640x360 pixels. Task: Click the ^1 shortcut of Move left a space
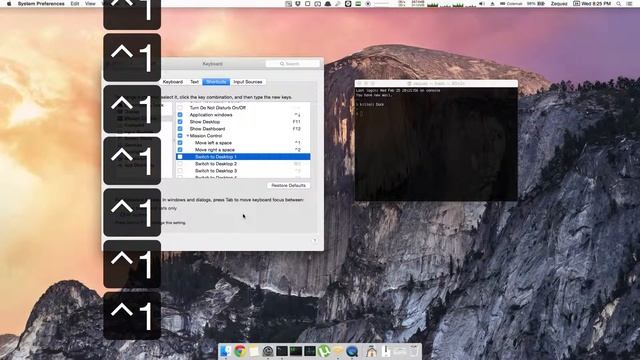(x=298, y=143)
